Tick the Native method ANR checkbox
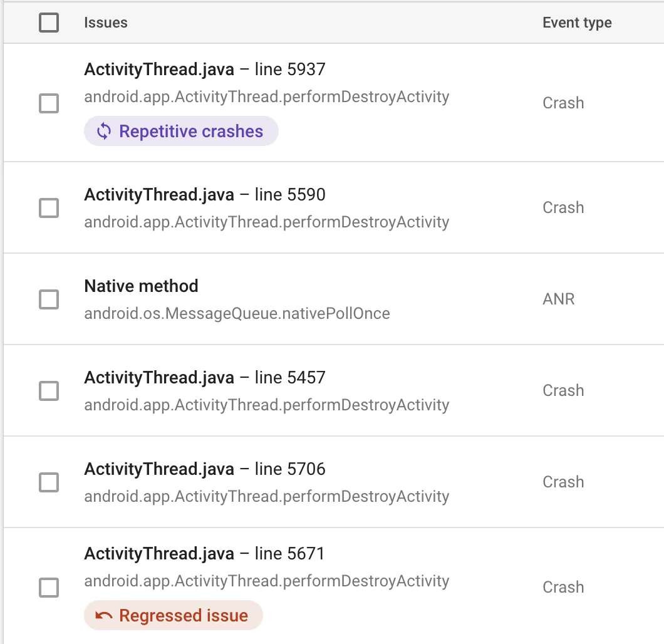This screenshot has height=644, width=664. coord(49,299)
